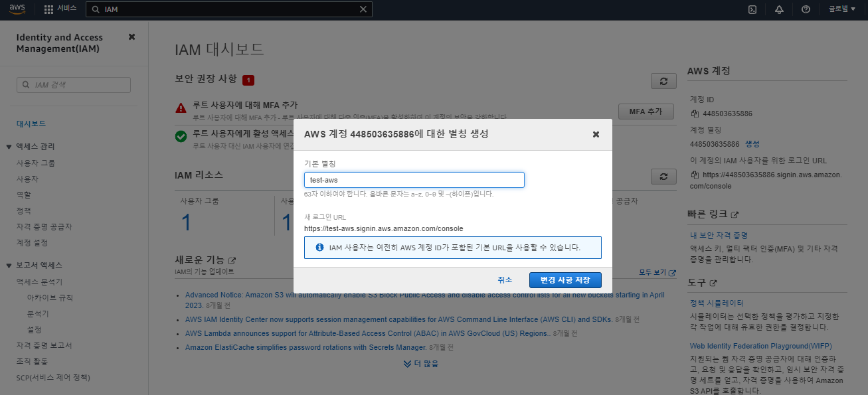Open the services grid menu icon
The width and height of the screenshot is (868, 395).
[48, 9]
